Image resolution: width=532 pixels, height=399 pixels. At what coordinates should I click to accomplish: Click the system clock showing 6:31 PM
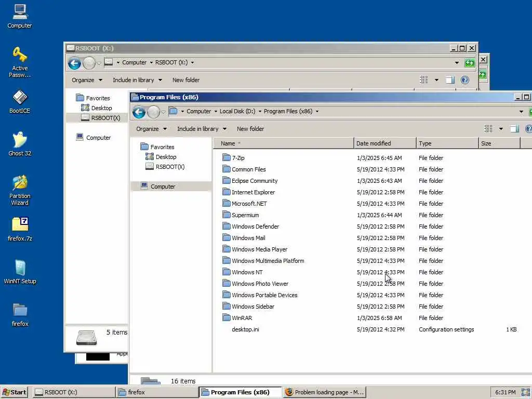505,392
